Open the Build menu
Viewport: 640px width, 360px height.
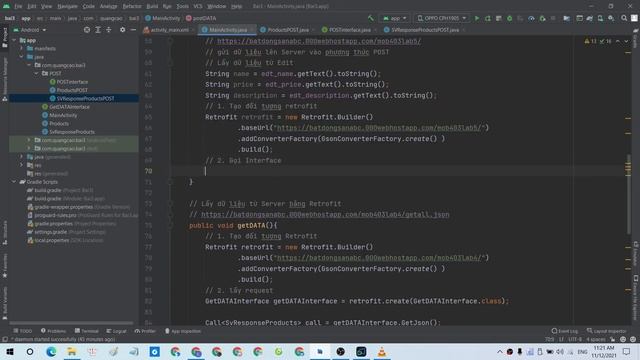point(152,7)
